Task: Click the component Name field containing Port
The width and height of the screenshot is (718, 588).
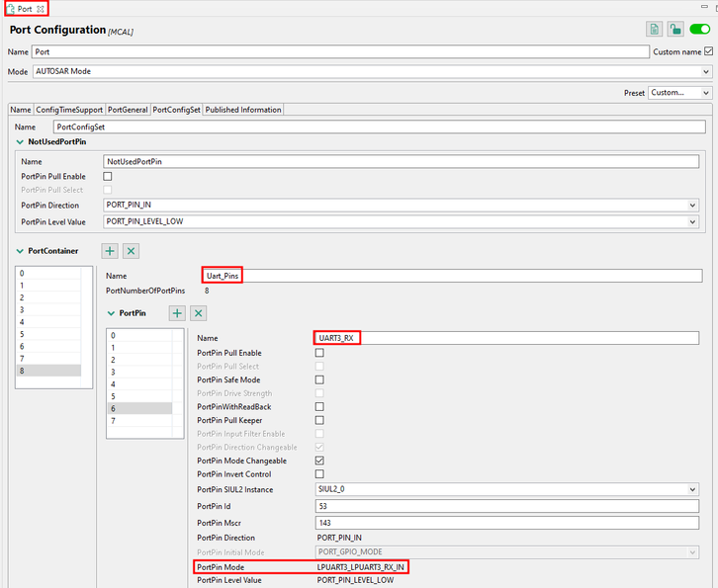Action: pyautogui.click(x=340, y=51)
